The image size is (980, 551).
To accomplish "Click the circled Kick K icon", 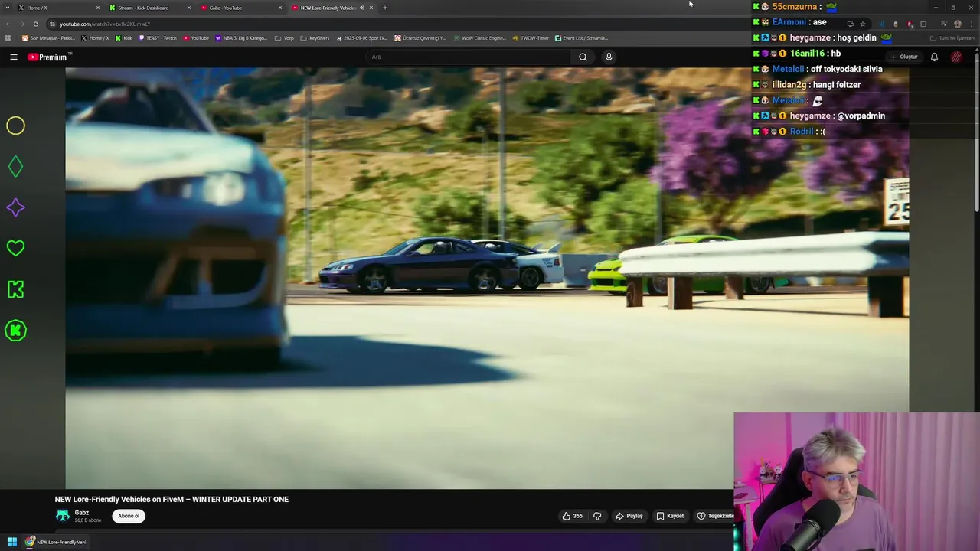I will pos(15,331).
